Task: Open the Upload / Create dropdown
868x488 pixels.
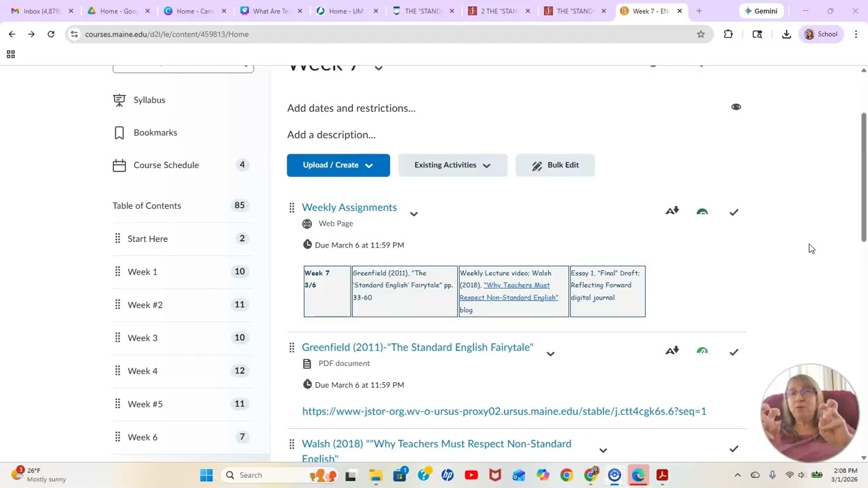Action: pos(338,165)
